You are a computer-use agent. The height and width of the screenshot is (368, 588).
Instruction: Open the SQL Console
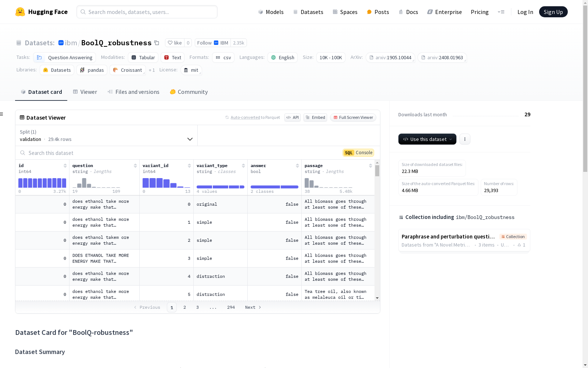click(358, 153)
